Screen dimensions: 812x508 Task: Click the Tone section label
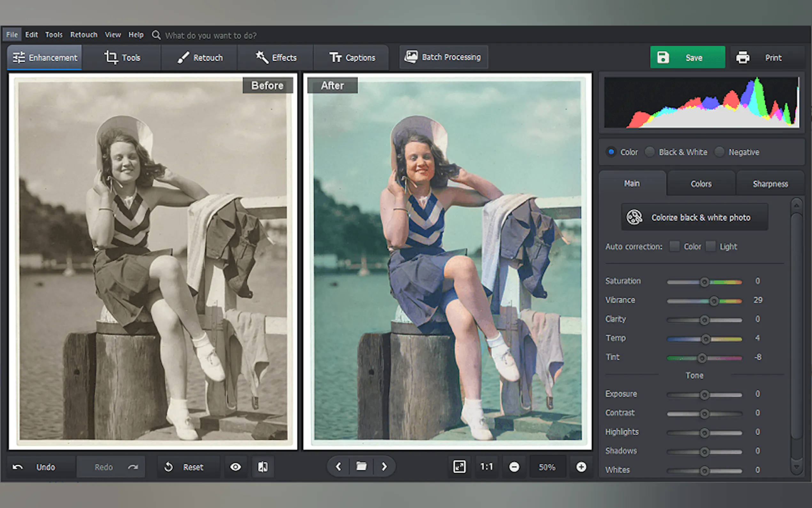(x=694, y=375)
